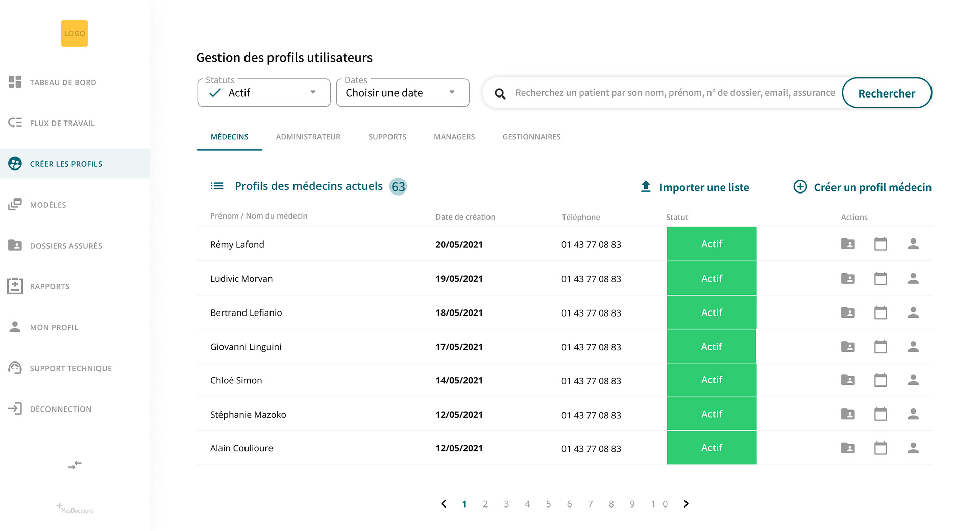Click the 63 profiles count badge
Image resolution: width=980 pixels, height=531 pixels.
coord(398,187)
